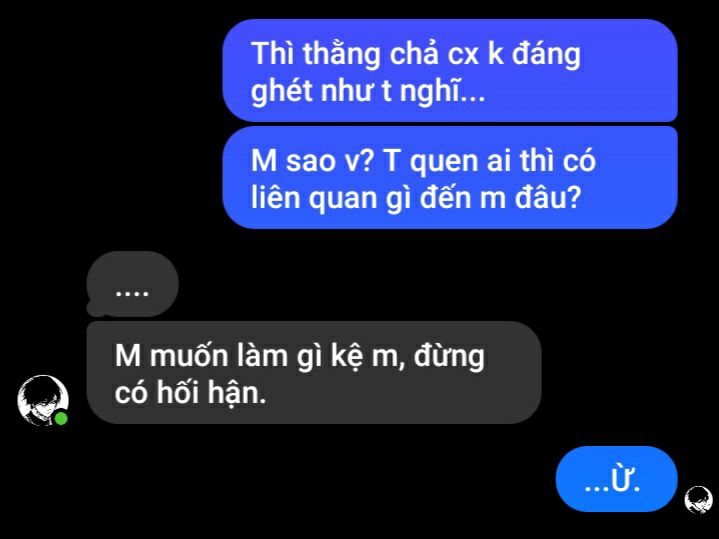Image resolution: width=719 pixels, height=539 pixels.
Task: Click the blue "...Ừ." reply bubble
Action: click(616, 478)
